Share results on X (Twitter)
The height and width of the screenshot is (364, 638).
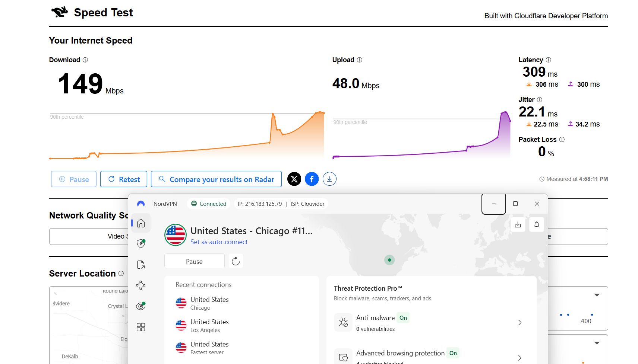[294, 179]
